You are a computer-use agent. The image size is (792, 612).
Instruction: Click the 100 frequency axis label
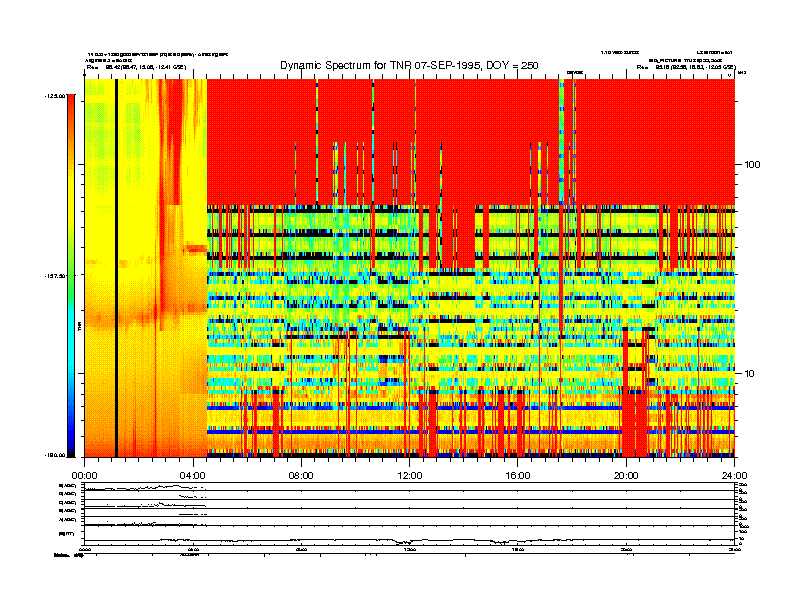click(x=752, y=164)
